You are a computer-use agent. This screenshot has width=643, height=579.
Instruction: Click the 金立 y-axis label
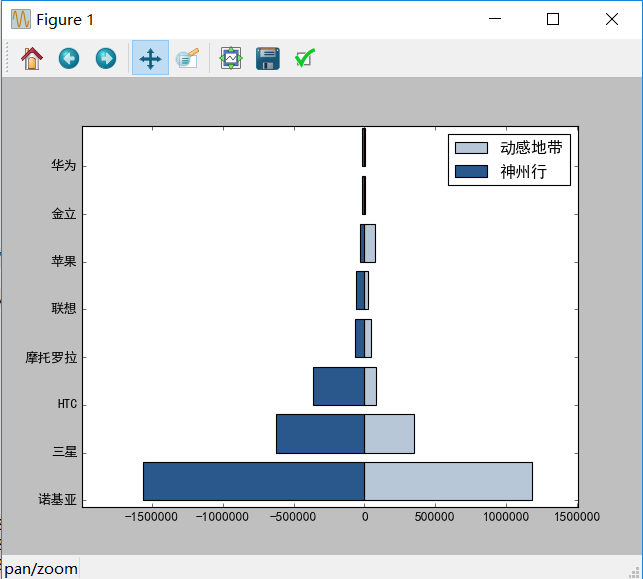64,214
